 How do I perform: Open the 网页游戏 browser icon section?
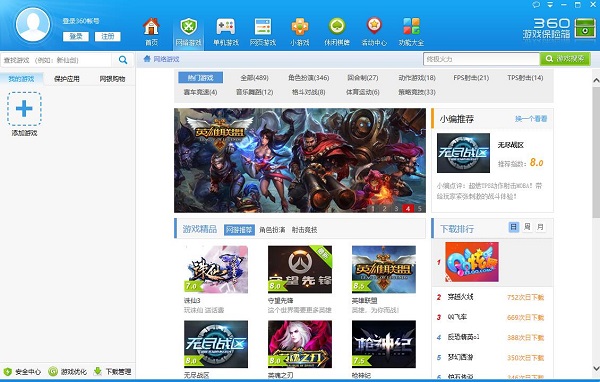click(263, 27)
